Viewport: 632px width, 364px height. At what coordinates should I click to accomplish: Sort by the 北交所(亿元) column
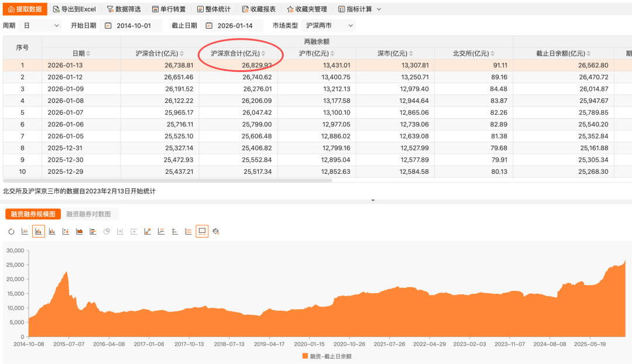point(493,53)
